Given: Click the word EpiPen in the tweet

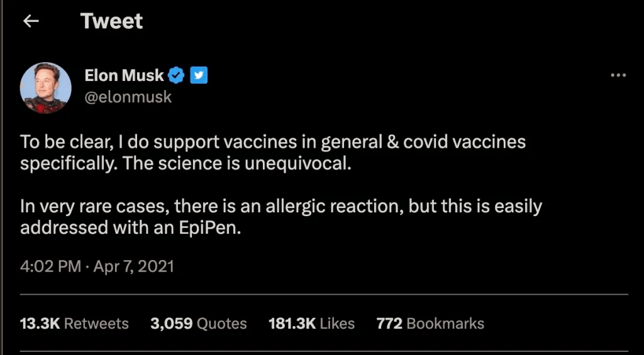Looking at the screenshot, I should (x=209, y=228).
